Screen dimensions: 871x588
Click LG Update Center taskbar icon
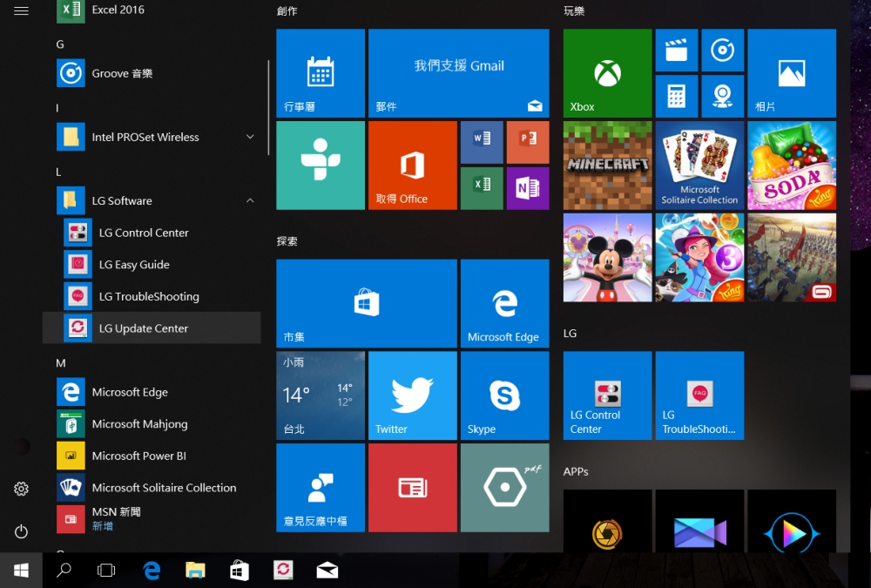point(283,571)
